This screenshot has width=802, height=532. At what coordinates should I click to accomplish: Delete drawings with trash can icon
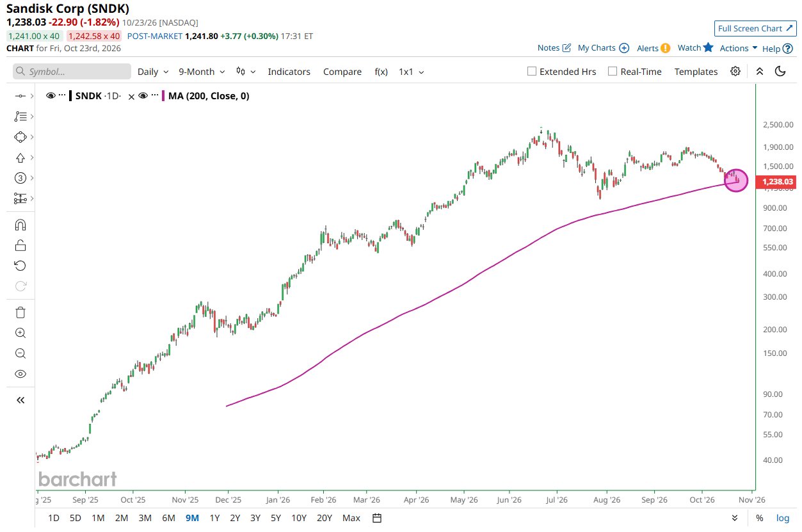20,312
